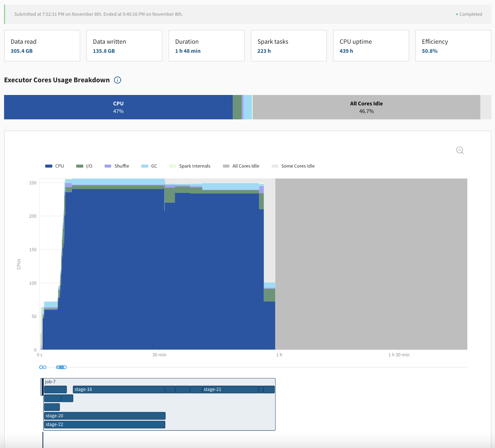Viewport: 495px width, 448px height.
Task: Click the zoom out magnifier icon on chart
Action: click(x=460, y=150)
